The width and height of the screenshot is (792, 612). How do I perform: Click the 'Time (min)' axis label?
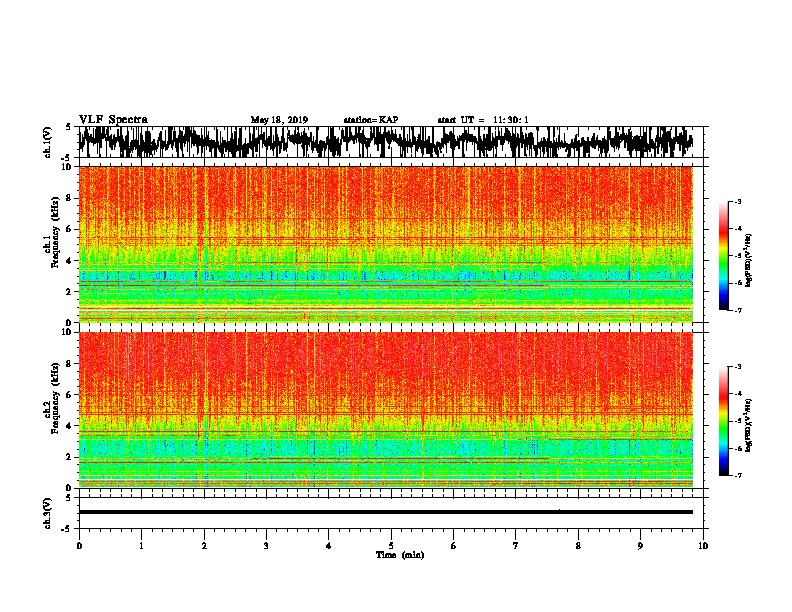tap(400, 555)
